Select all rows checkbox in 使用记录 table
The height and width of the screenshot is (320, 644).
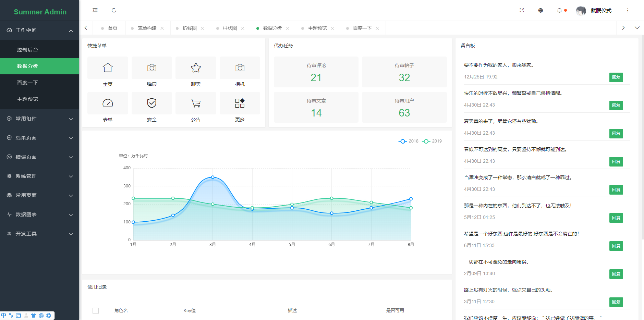96,310
